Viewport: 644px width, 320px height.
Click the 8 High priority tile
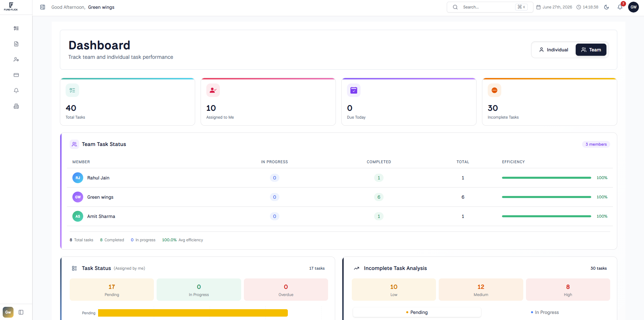(568, 290)
